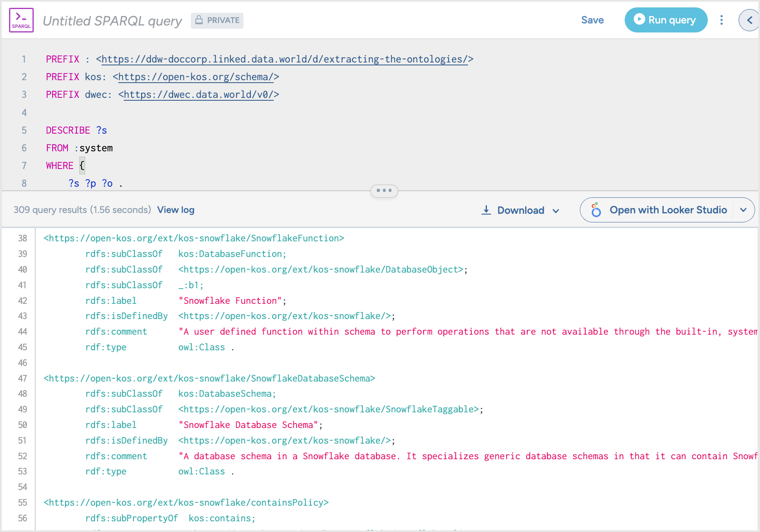This screenshot has height=532, width=760.
Task: Click the kos-snowflake isDefinedBy URL on line 43
Action: click(284, 316)
